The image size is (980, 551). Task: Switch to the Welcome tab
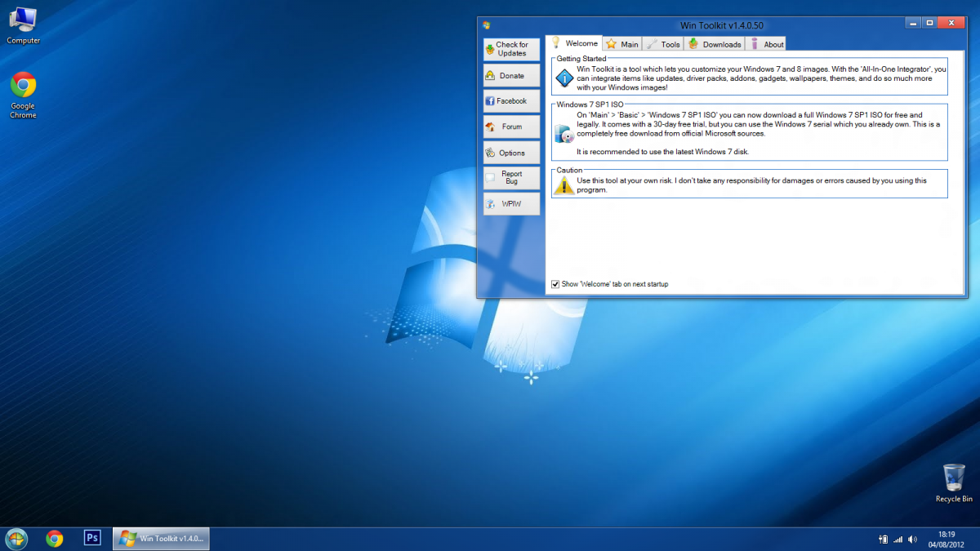pos(574,43)
